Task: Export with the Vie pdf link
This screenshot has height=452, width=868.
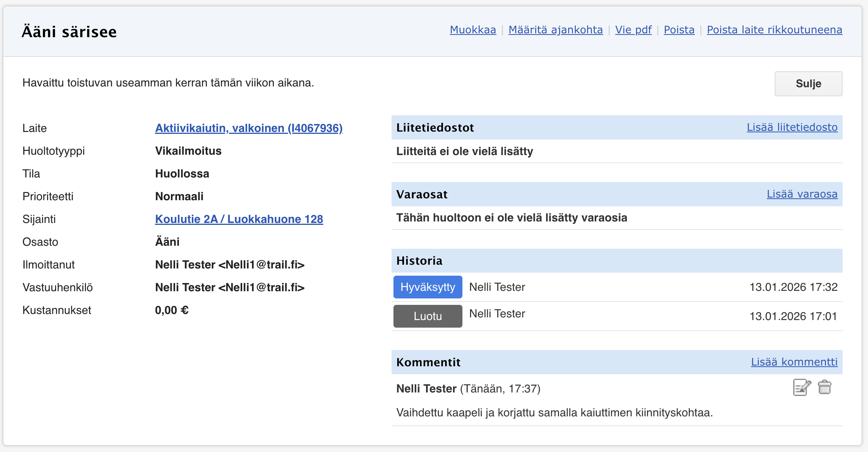Action: pos(633,30)
